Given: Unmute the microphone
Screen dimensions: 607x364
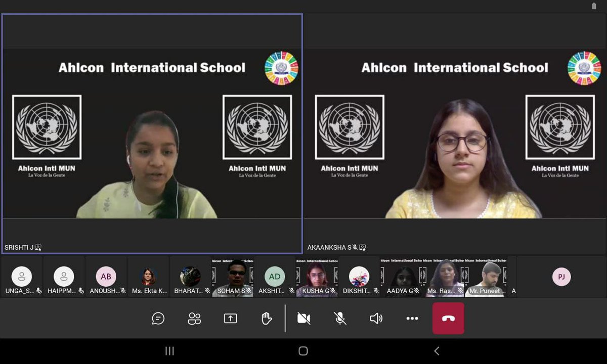Looking at the screenshot, I should point(340,318).
